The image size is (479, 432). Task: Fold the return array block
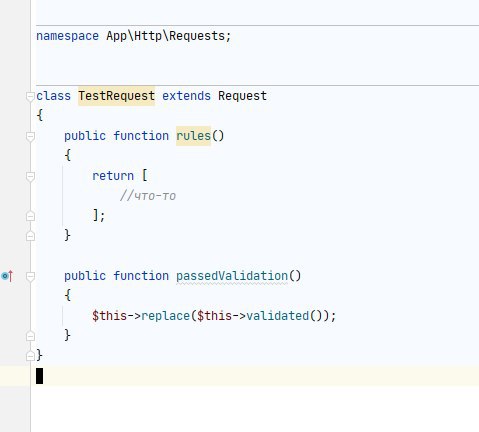click(30, 176)
